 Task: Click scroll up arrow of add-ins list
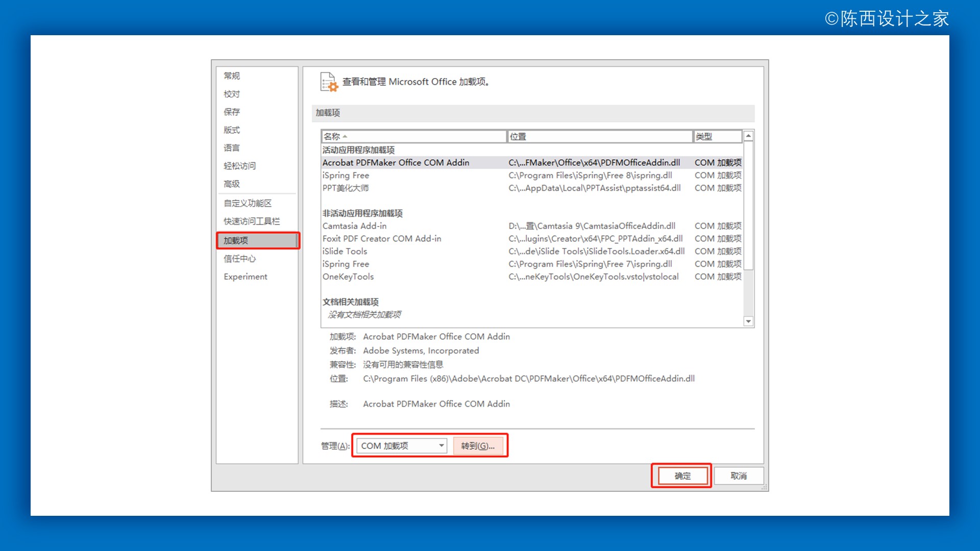tap(748, 136)
